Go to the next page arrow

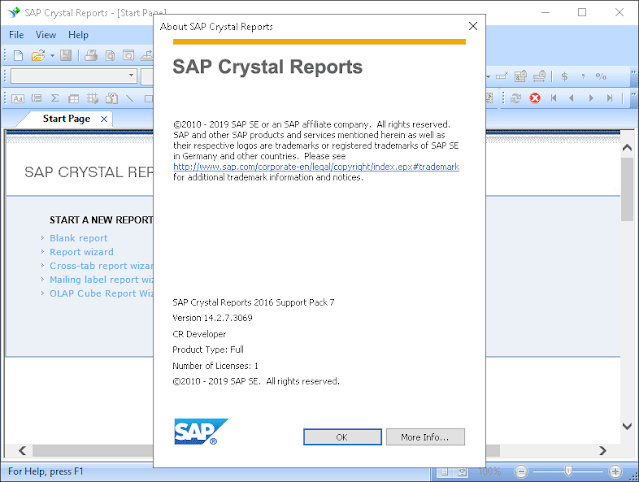(x=591, y=98)
